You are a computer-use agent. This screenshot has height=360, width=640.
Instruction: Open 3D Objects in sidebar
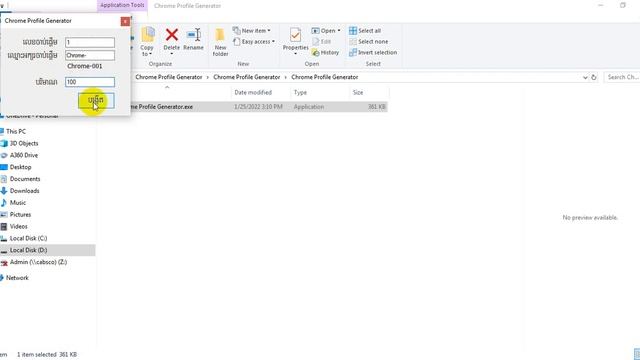coord(24,143)
